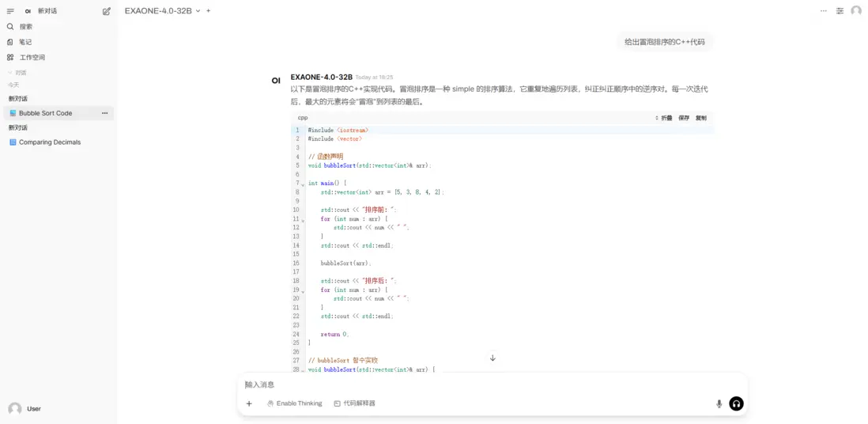Click the OI model avatar beside response
Viewport: 868px width, 424px height.
coord(276,81)
